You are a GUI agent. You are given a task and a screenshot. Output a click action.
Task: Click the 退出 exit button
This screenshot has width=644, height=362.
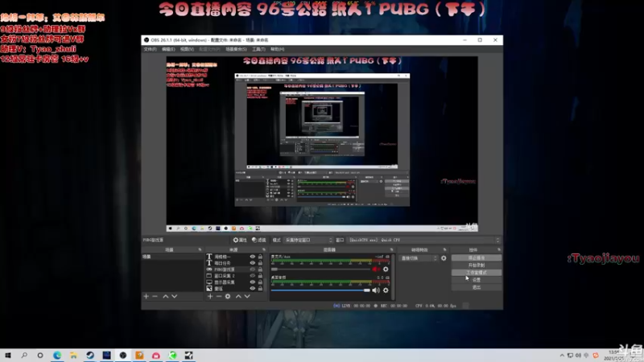[477, 287]
